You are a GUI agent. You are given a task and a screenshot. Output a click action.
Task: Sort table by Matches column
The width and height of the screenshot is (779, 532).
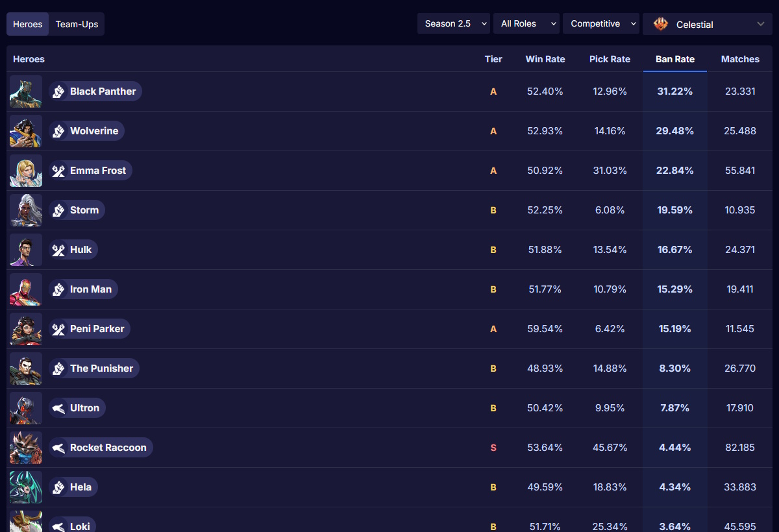tap(740, 59)
